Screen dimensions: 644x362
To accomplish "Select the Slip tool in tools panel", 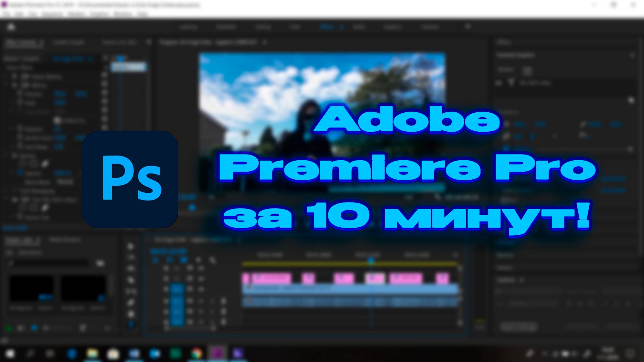I will 130,291.
